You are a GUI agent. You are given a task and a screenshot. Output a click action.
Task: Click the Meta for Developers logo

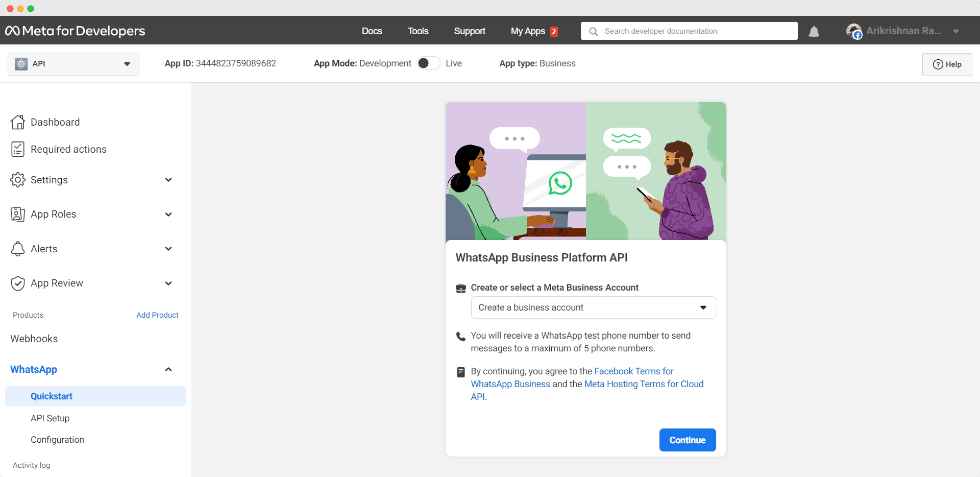pos(75,31)
